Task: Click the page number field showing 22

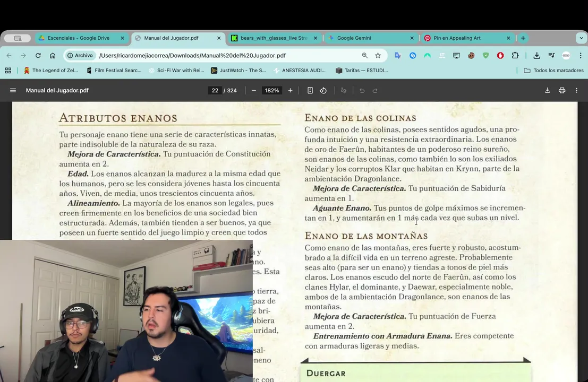Action: point(215,90)
